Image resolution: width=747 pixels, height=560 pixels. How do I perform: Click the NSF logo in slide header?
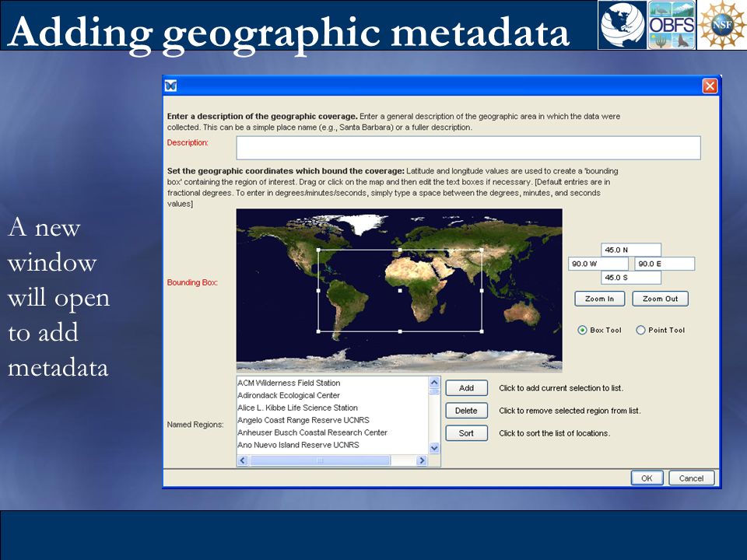[722, 25]
